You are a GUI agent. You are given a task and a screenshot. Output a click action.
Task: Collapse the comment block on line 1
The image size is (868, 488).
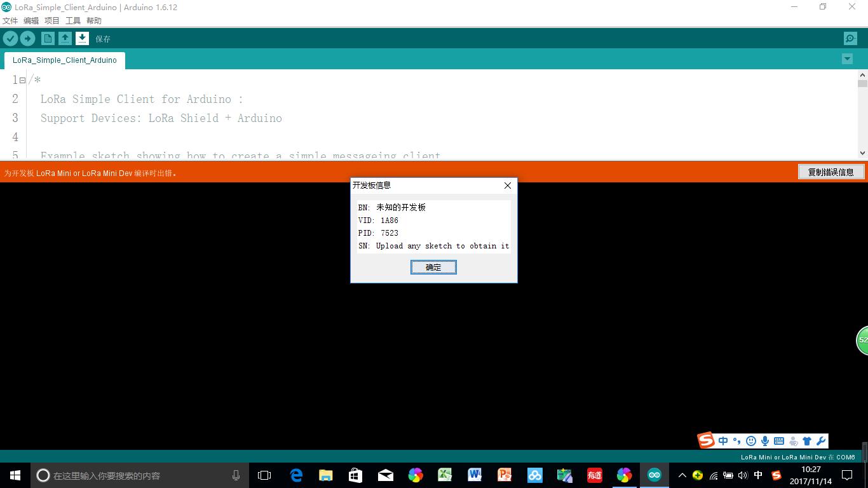point(22,81)
